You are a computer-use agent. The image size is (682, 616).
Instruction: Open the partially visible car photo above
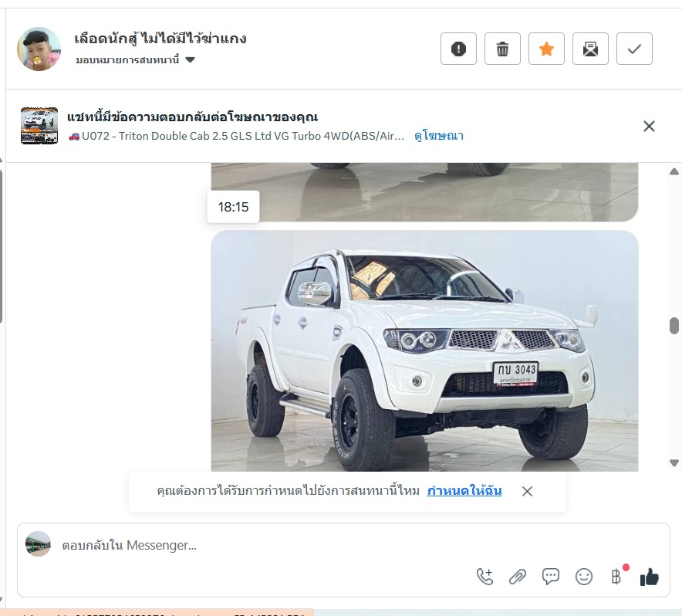pyautogui.click(x=424, y=192)
